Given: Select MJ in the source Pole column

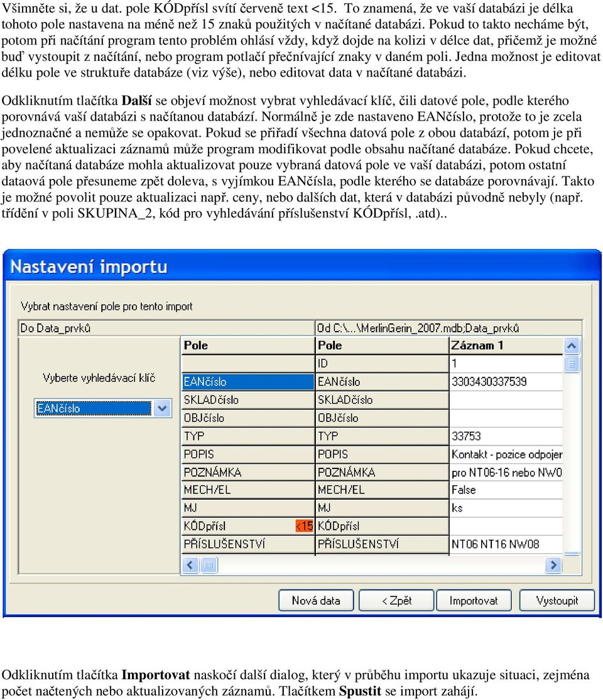Looking at the screenshot, I should click(x=382, y=508).
